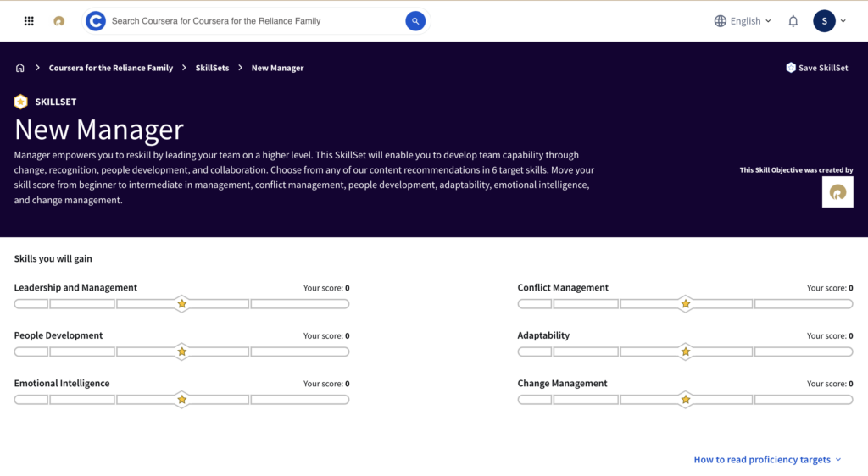The image size is (868, 476).
Task: Click the 'SKILLSET' label text
Action: (55, 102)
